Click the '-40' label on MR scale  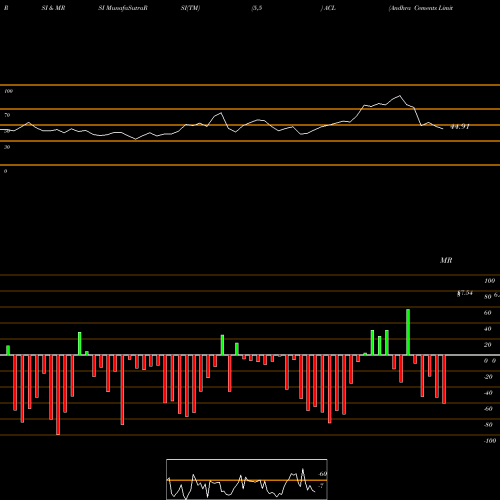coord(488,393)
